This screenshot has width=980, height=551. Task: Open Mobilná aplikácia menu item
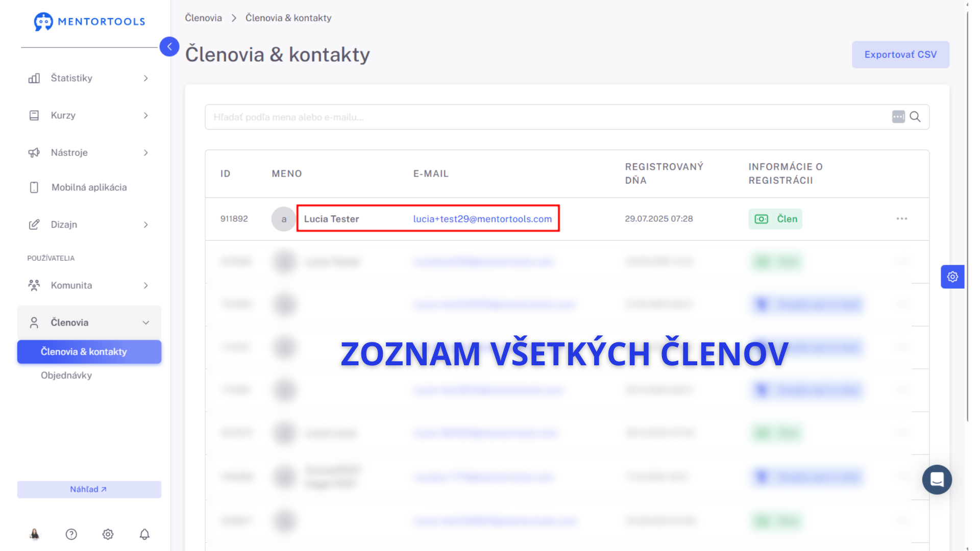click(89, 187)
